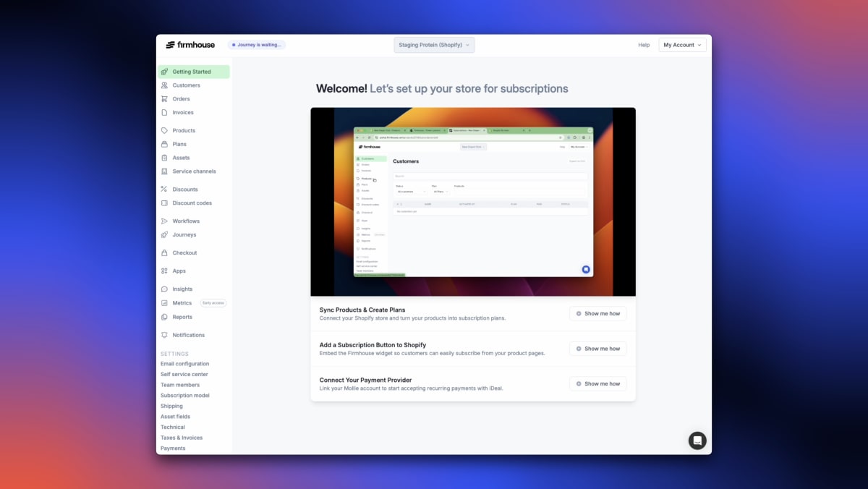868x489 pixels.
Task: Navigate to Plans
Action: 179,144
